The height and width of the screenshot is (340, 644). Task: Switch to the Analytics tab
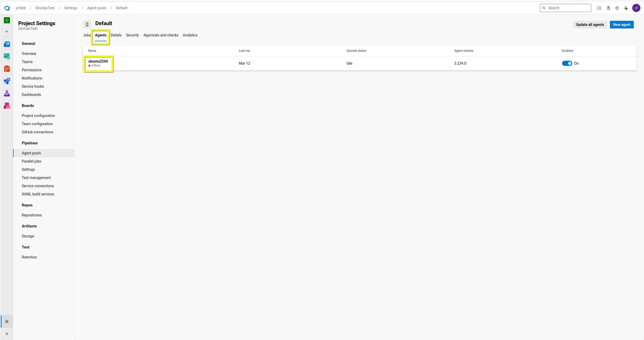pyautogui.click(x=190, y=35)
